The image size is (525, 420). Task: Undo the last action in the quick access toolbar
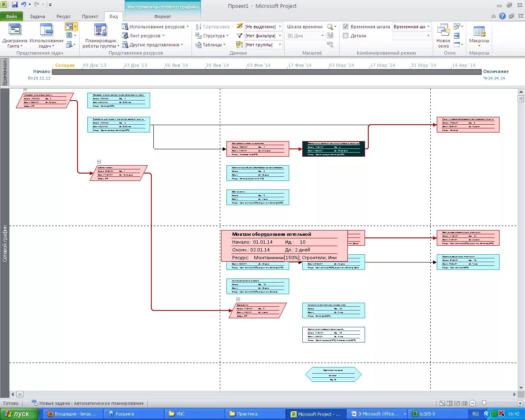click(24, 5)
